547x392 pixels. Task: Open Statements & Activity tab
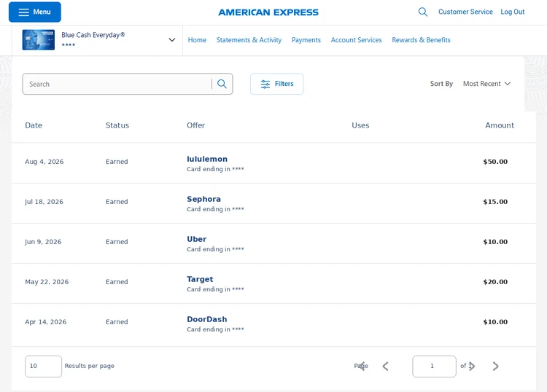[249, 40]
